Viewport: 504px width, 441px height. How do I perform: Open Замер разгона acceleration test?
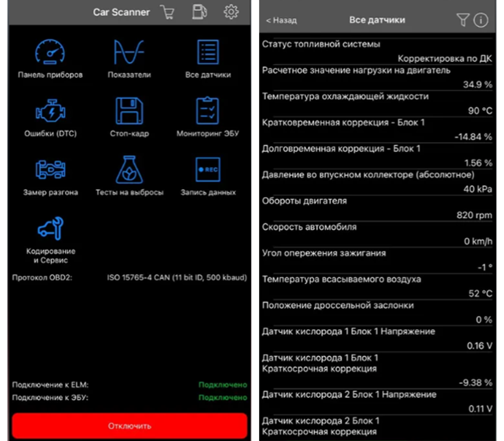point(51,177)
